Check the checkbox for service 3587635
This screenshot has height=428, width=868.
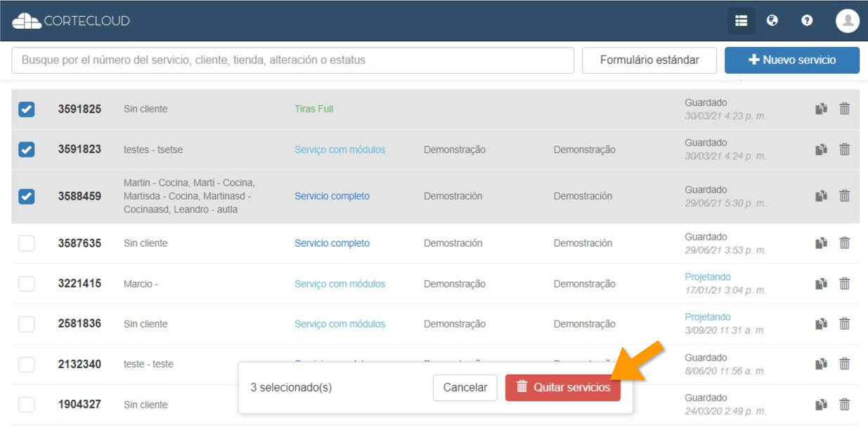[26, 243]
